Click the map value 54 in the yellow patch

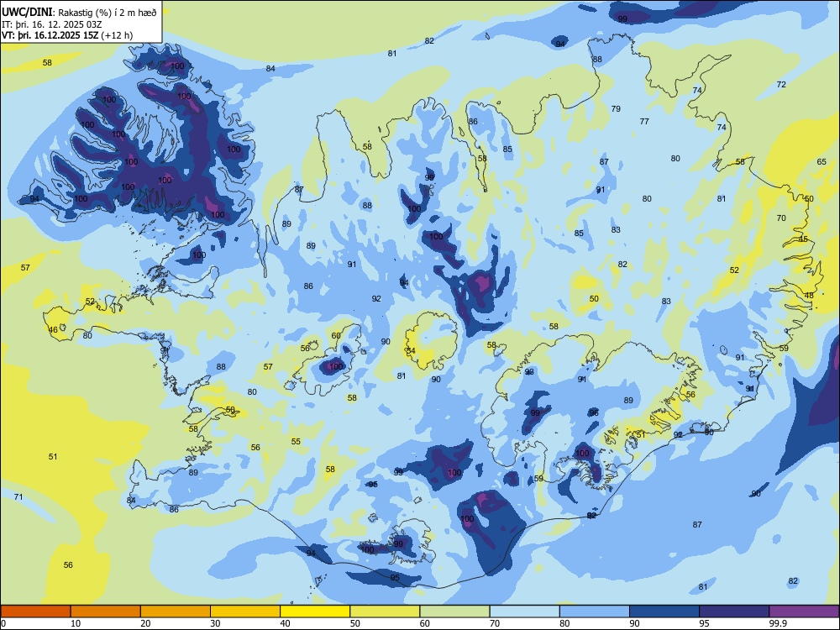[411, 351]
